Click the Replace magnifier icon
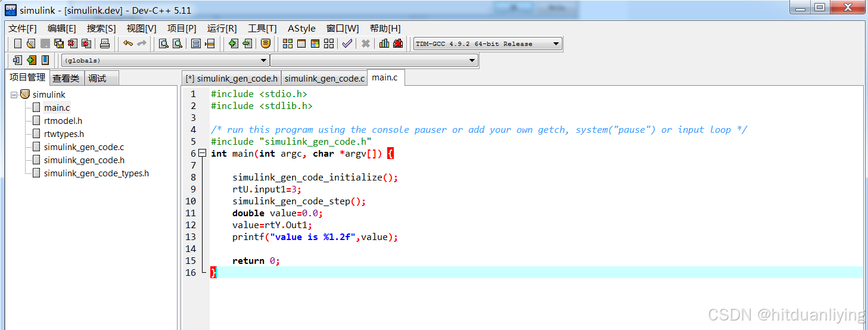Viewport: 868px width, 330px height. (x=177, y=43)
